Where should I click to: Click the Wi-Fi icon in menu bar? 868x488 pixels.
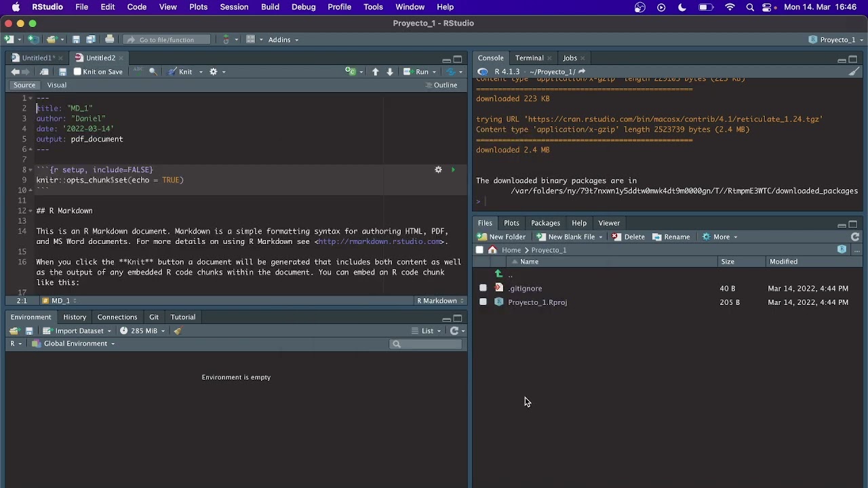click(x=730, y=7)
